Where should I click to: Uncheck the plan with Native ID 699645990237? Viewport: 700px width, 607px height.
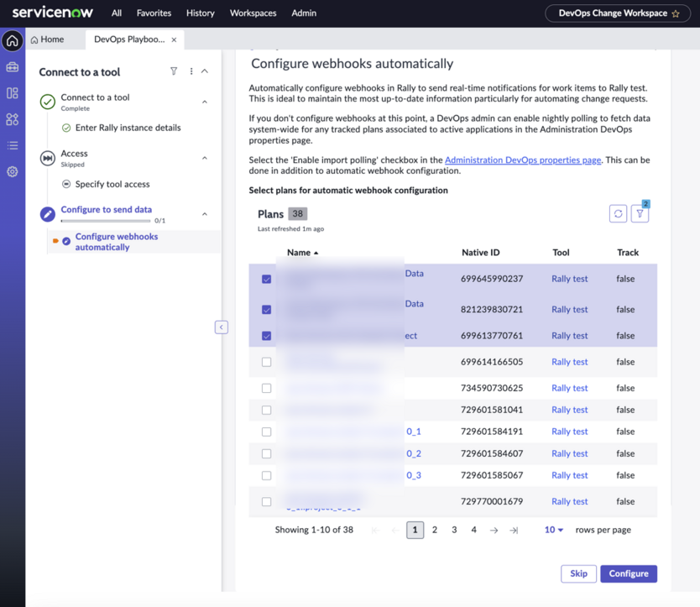click(x=267, y=280)
